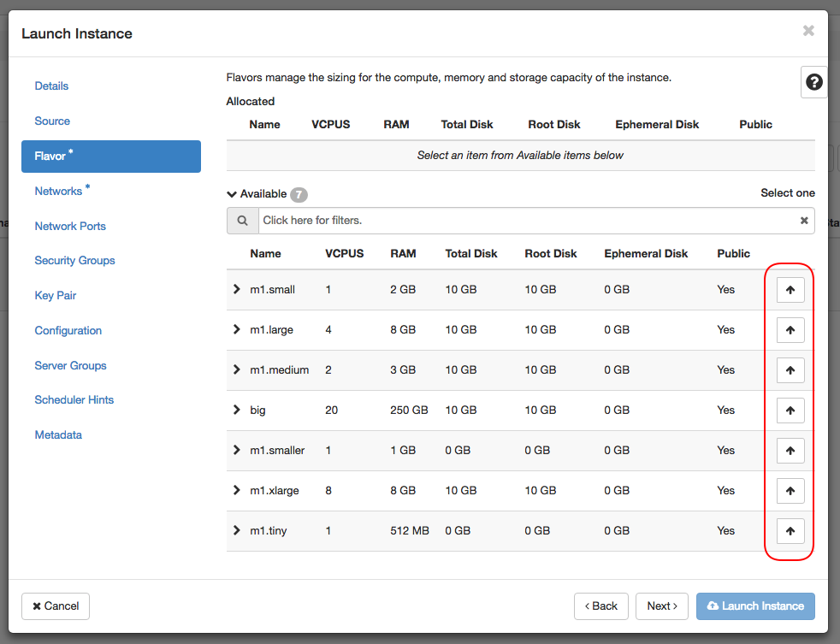This screenshot has width=840, height=644.
Task: Open the Metadata step
Action: [58, 435]
